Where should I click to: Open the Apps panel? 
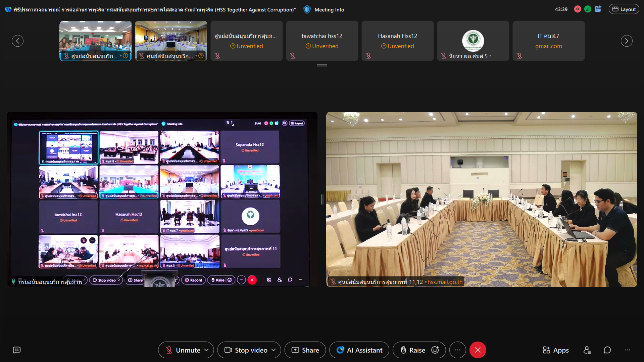(x=556, y=350)
